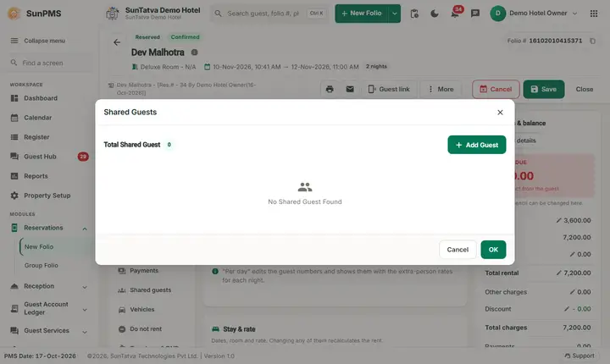Viewport: 610px width, 364px height.
Task: Open Reports in sidebar
Action: (x=36, y=176)
